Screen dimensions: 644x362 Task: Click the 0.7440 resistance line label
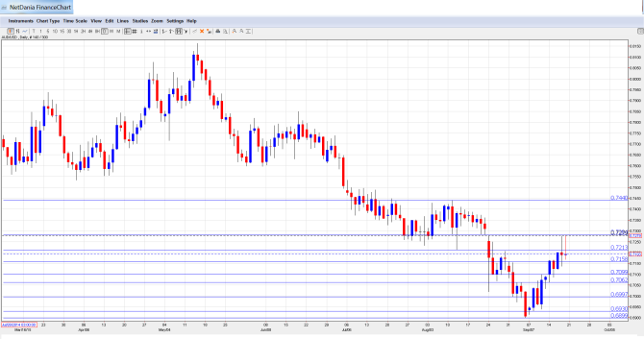[619, 198]
